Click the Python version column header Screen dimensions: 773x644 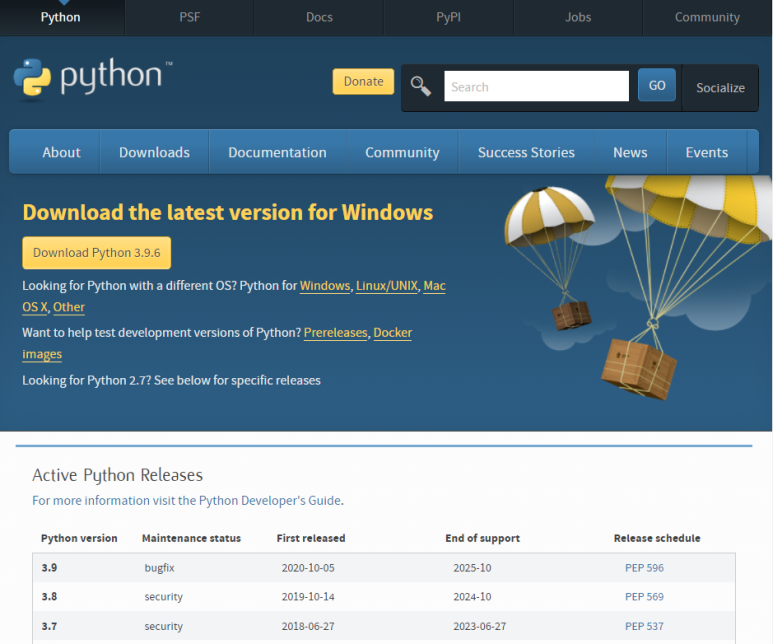(x=79, y=538)
